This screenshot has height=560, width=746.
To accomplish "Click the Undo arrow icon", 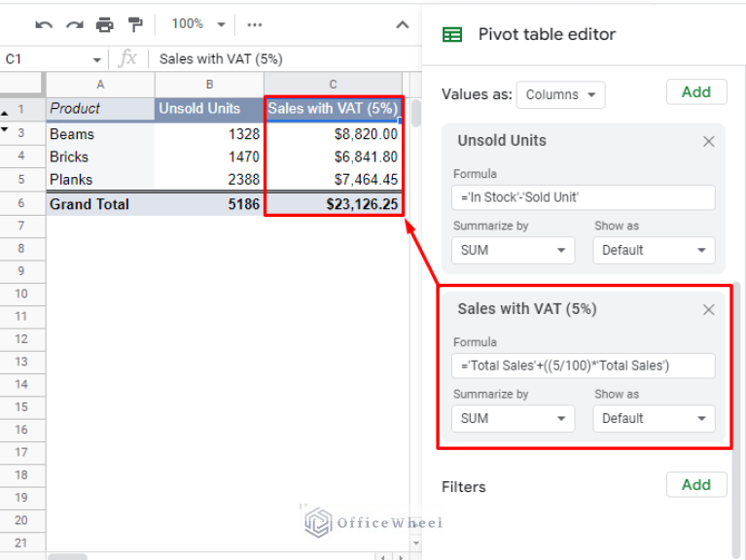I will [x=44, y=24].
